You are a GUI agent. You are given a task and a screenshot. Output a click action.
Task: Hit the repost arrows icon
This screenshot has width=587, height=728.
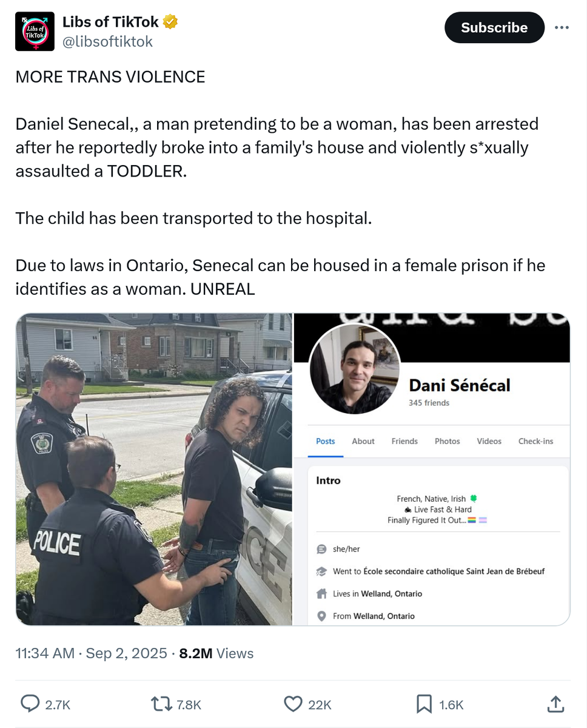161,704
